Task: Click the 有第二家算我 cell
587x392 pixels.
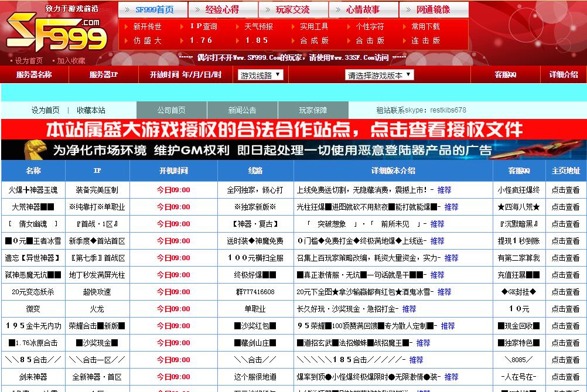Action: [x=519, y=258]
